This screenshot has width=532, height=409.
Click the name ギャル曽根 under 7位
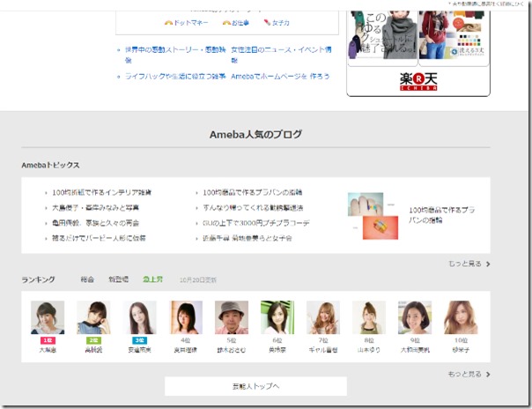(x=323, y=350)
